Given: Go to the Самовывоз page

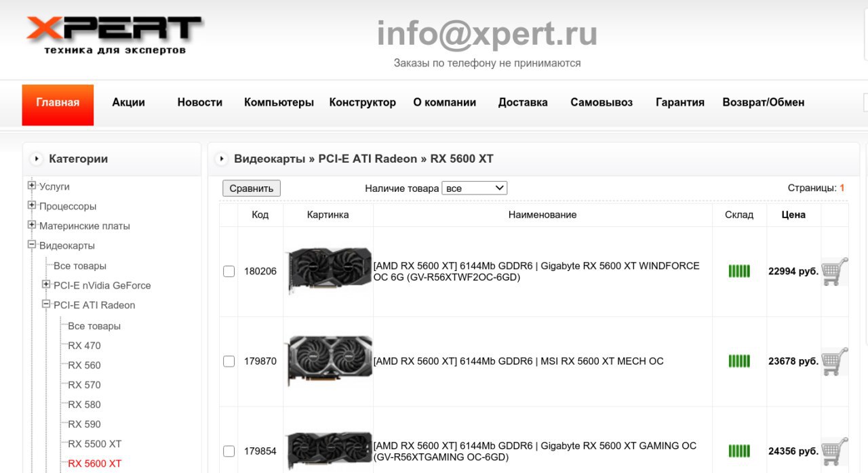Looking at the screenshot, I should [x=601, y=102].
